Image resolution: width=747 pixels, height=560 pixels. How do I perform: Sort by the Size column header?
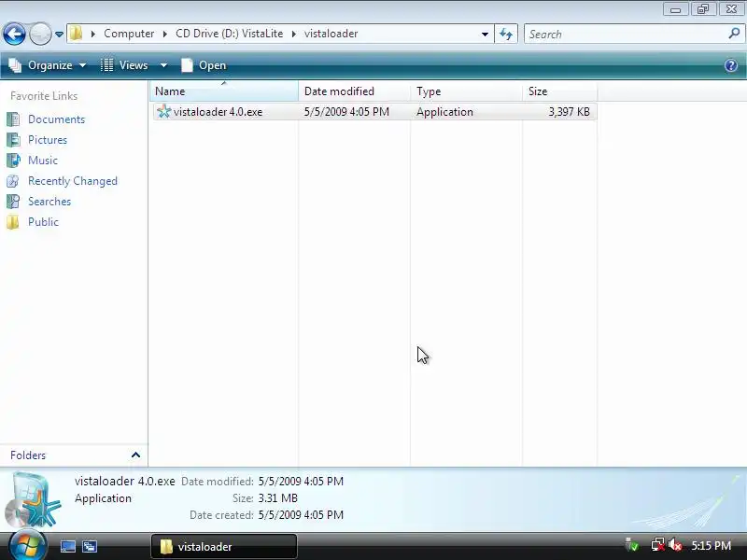click(559, 91)
